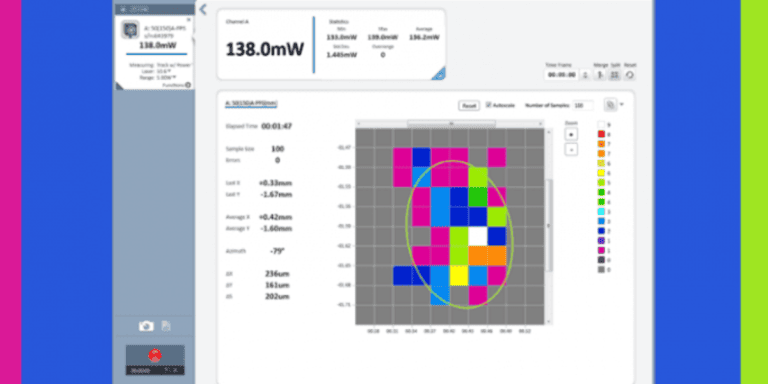Click the yellow legend swatch labeled 6
768x384 pixels.
[x=601, y=173]
